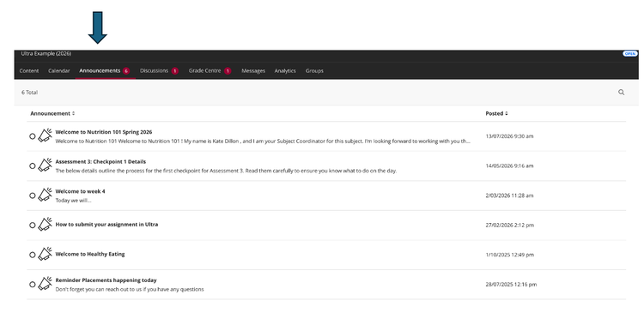Click posted date 1/10/2025 12:49 pm
Viewport: 644px width, 313px height.
pos(510,255)
